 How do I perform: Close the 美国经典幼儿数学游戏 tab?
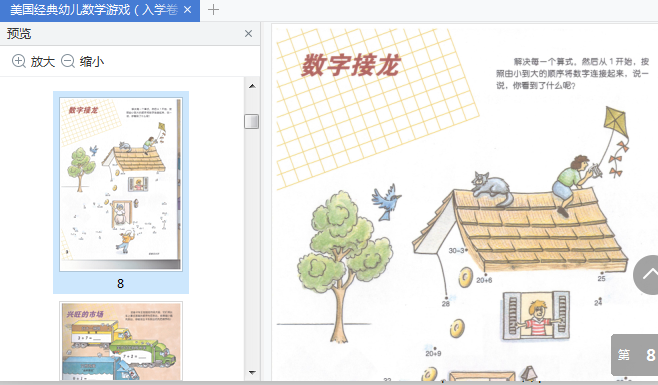[188, 10]
